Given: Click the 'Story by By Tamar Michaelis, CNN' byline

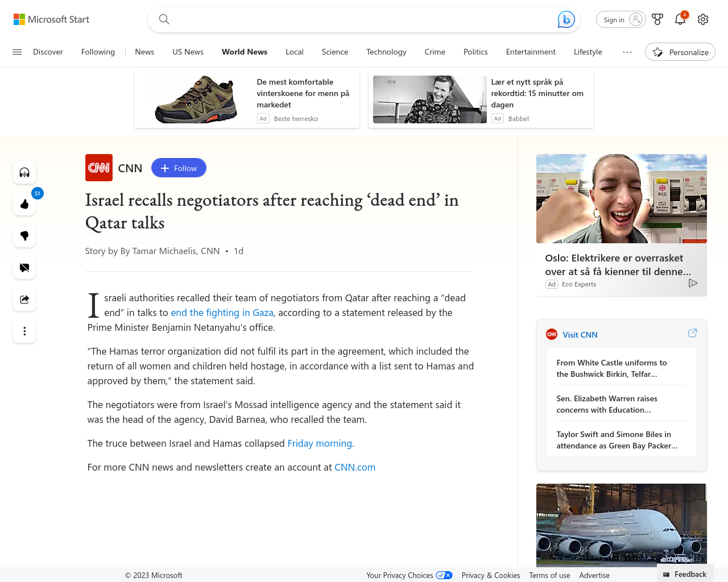Looking at the screenshot, I should tap(152, 251).
